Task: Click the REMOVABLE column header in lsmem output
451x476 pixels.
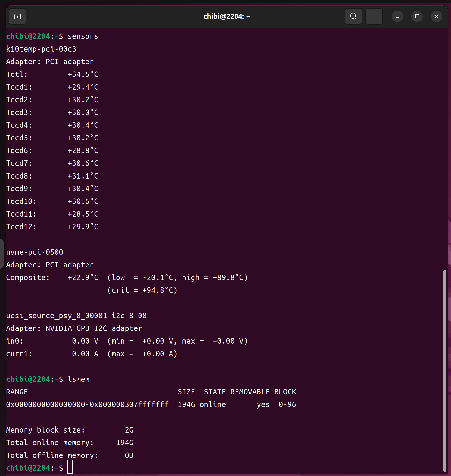Action: click(250, 392)
